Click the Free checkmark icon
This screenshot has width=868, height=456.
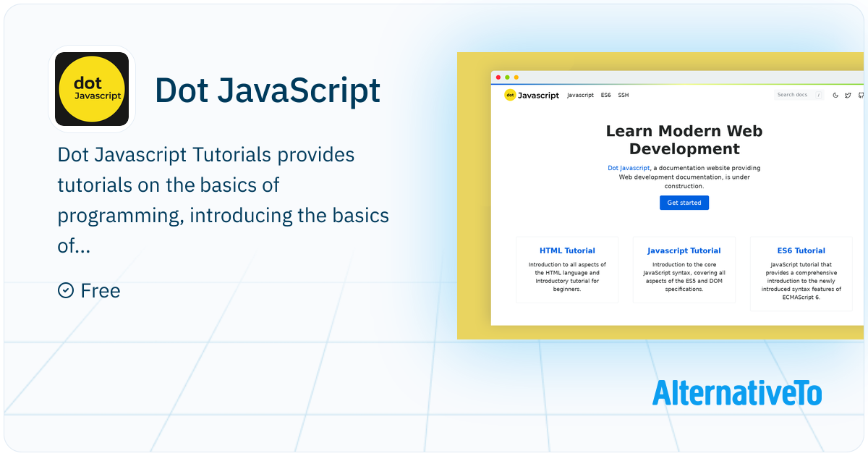[65, 290]
